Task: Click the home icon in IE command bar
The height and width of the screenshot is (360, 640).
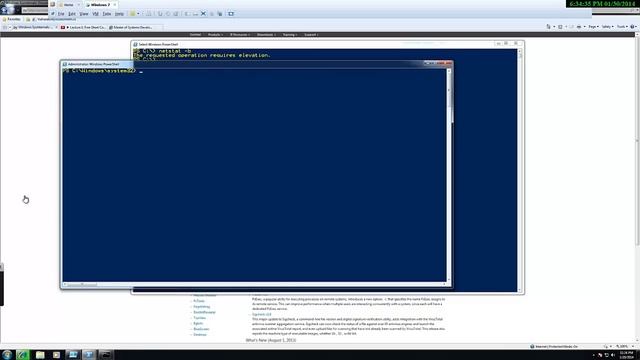Action: pyautogui.click(x=549, y=27)
